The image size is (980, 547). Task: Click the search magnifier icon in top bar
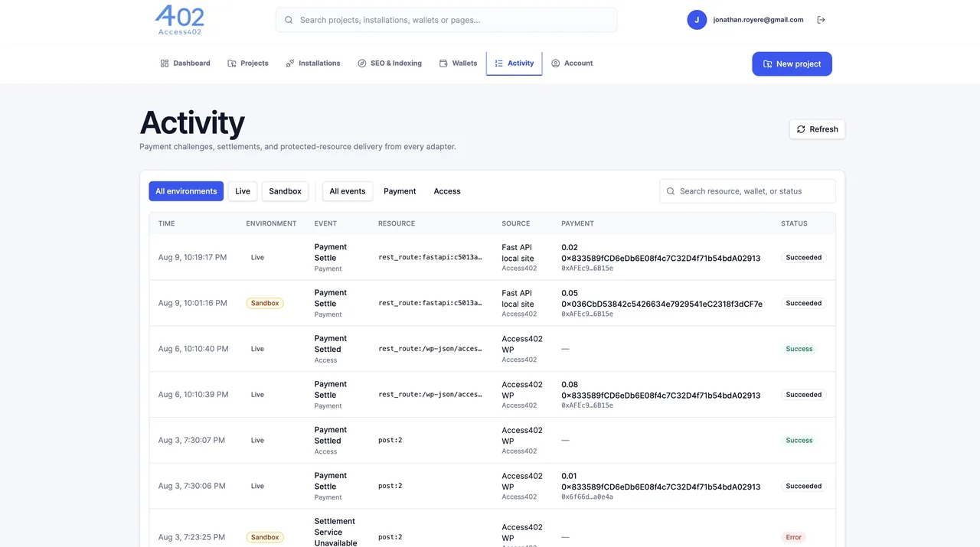[x=289, y=20]
